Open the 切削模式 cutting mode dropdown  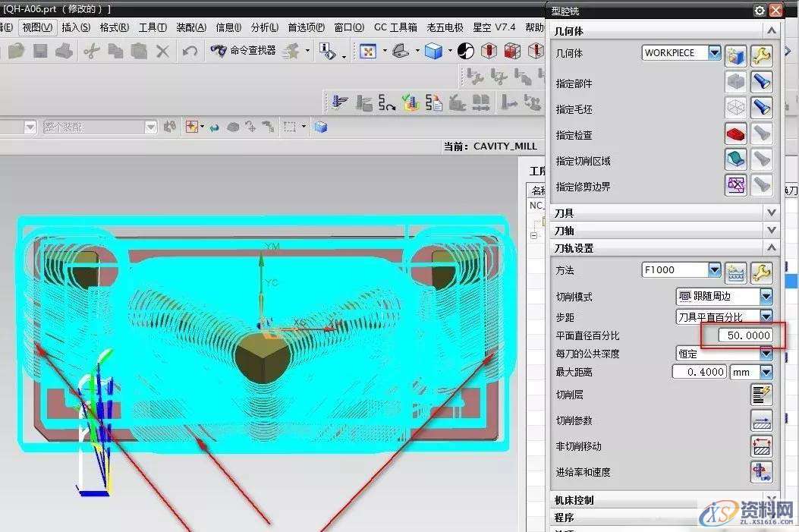(766, 296)
